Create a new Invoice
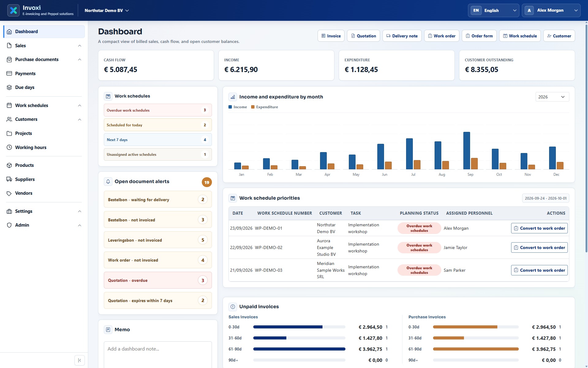Screen dimensions: 588x368 [x=331, y=36]
